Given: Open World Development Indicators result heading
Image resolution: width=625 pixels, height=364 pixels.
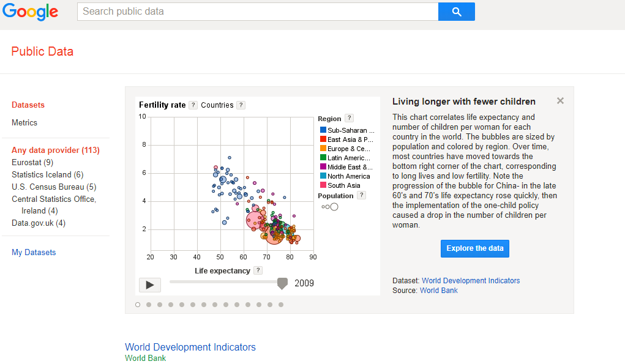Looking at the screenshot, I should point(190,347).
